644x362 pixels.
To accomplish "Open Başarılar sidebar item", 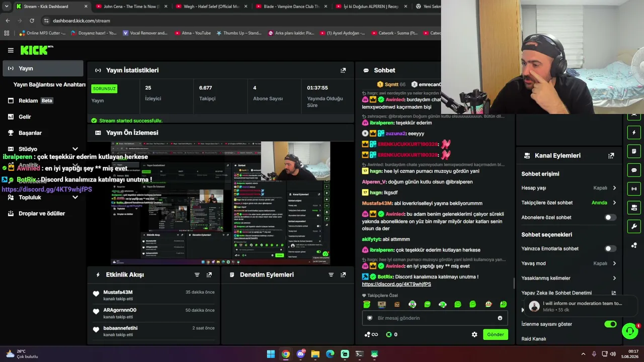I will tap(43, 133).
